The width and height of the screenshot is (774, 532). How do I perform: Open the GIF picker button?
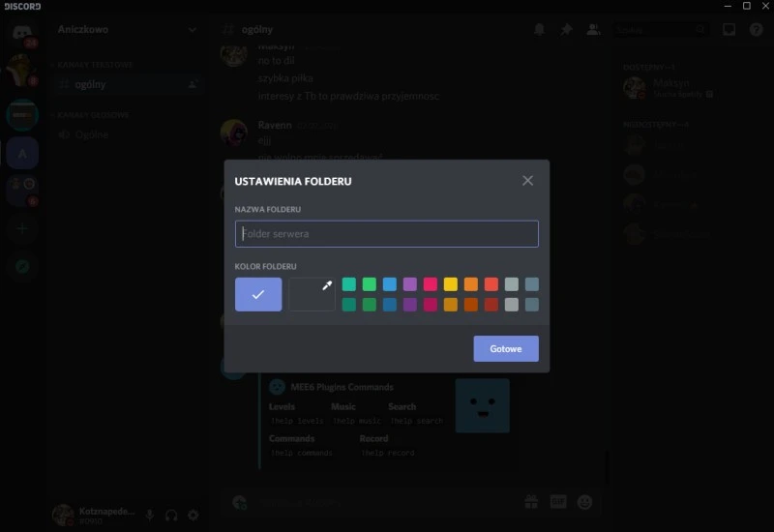click(x=558, y=502)
